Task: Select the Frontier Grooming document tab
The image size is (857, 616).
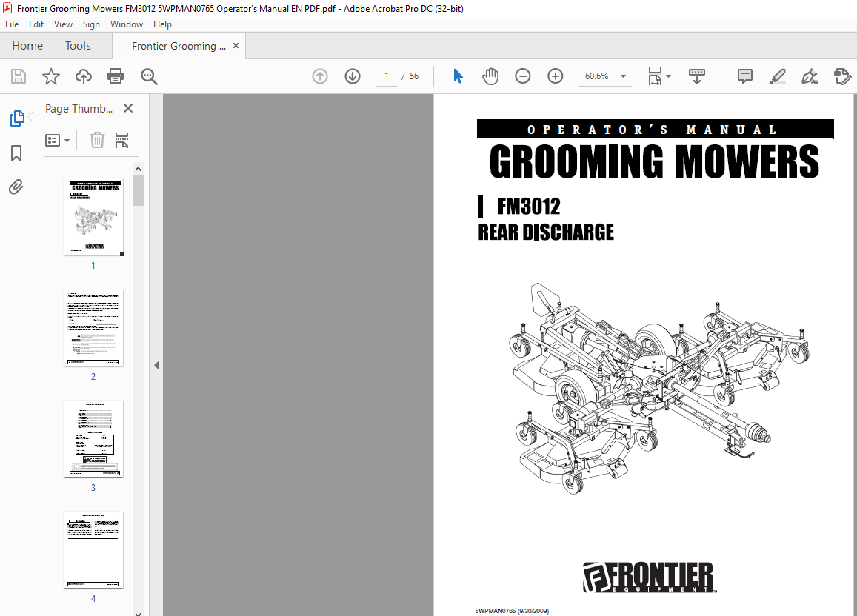Action: pos(179,46)
